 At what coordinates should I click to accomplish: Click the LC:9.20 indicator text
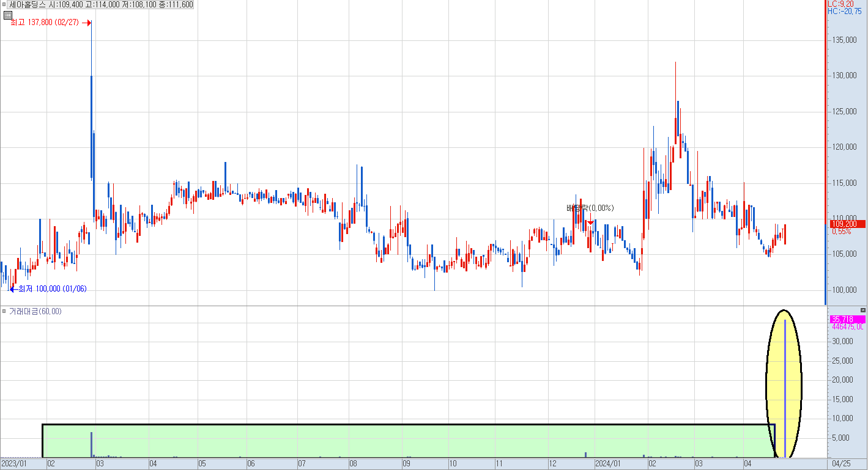[x=840, y=4]
